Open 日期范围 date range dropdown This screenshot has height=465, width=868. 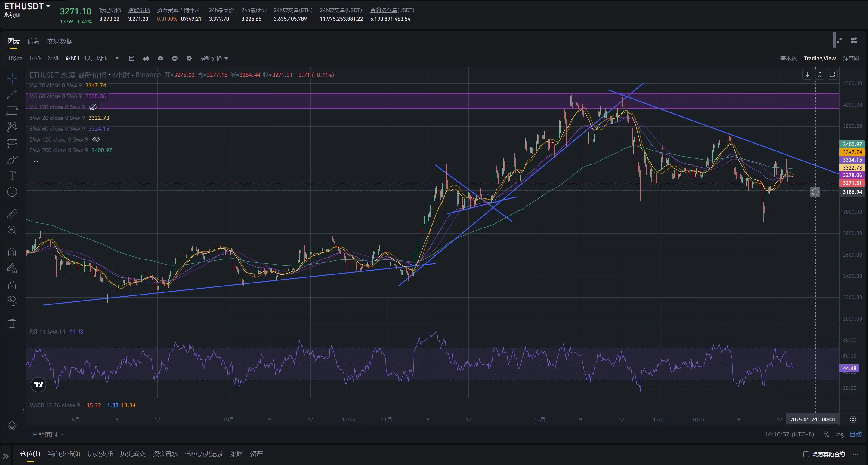pyautogui.click(x=48, y=434)
